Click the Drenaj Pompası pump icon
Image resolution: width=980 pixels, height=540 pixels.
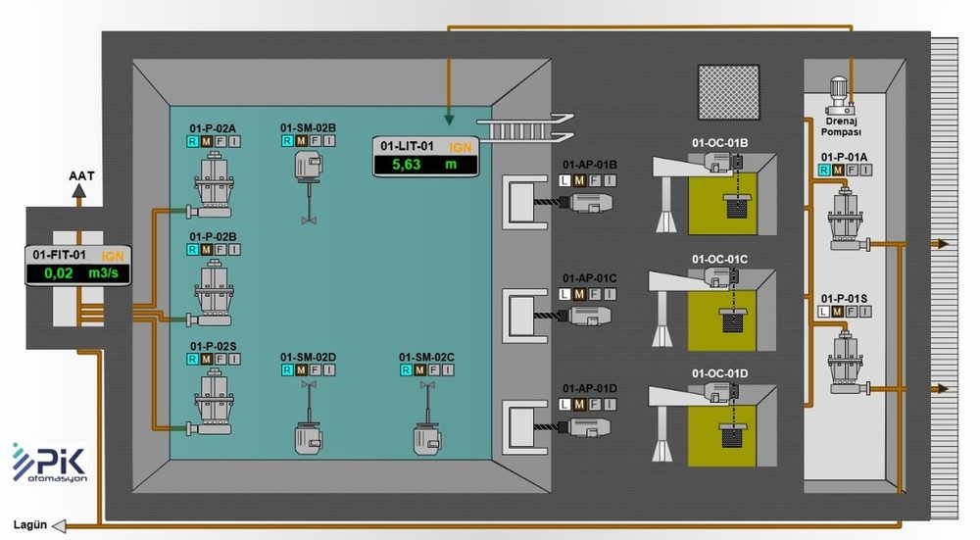(x=839, y=96)
